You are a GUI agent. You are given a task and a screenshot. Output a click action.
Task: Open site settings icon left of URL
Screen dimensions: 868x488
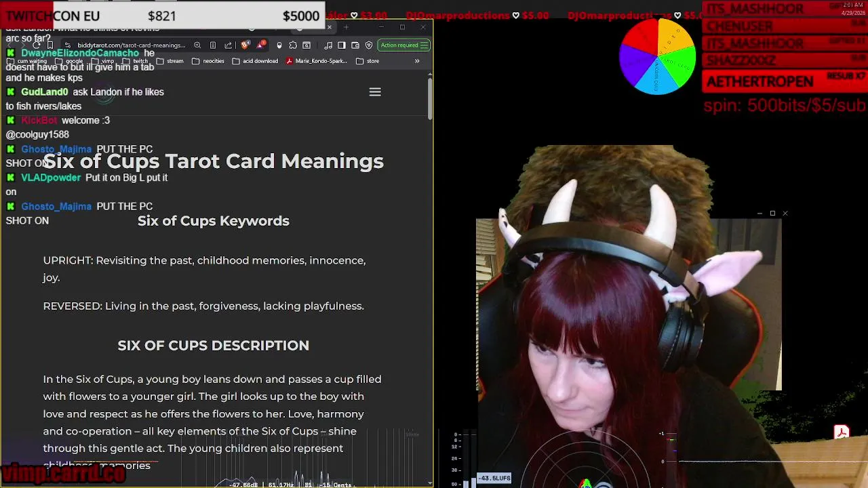click(68, 45)
